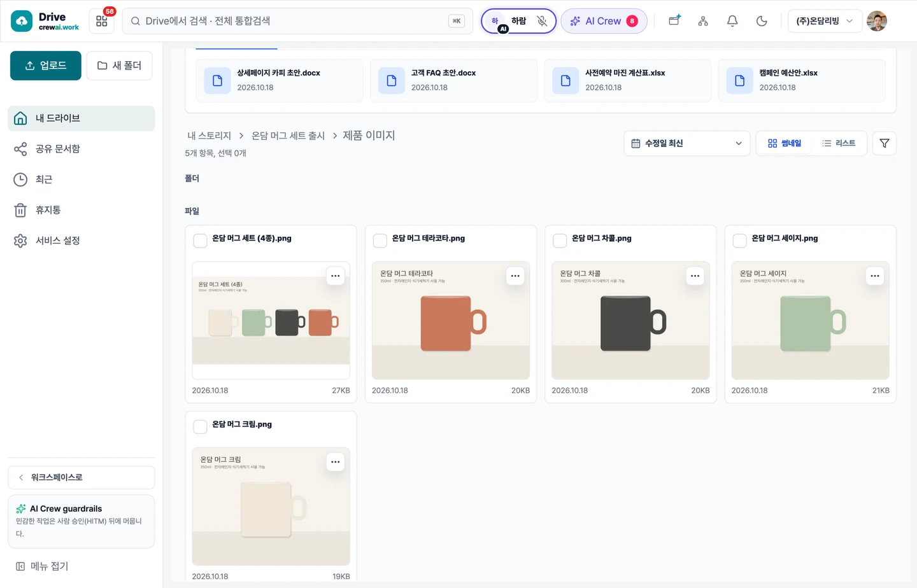
Task: Open the organization chart icon
Action: (x=703, y=21)
